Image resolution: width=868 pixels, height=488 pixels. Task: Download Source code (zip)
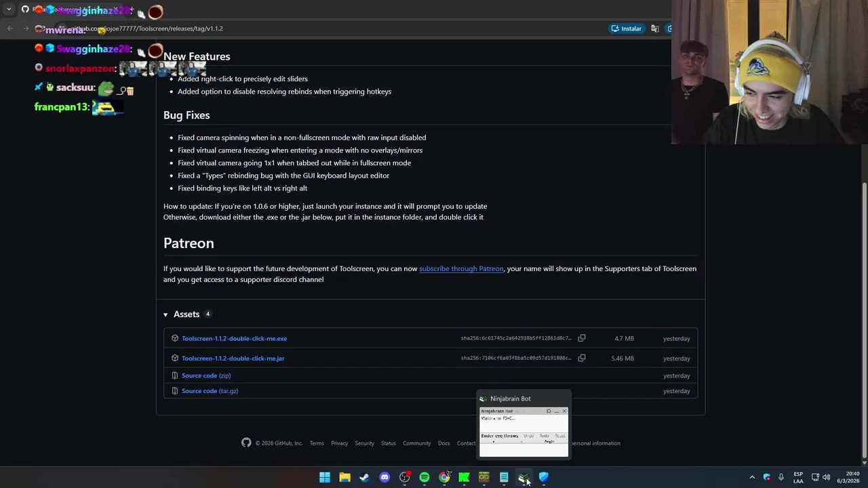pyautogui.click(x=206, y=375)
